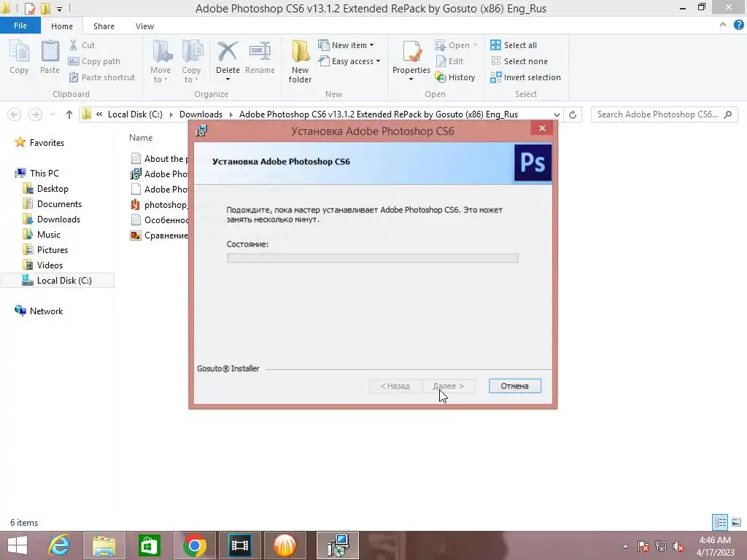The height and width of the screenshot is (560, 747).
Task: Switch to Details view layout
Action: click(720, 522)
